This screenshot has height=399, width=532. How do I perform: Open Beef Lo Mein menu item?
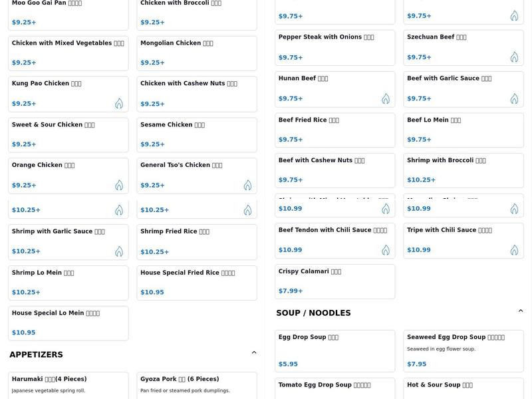coord(464,130)
